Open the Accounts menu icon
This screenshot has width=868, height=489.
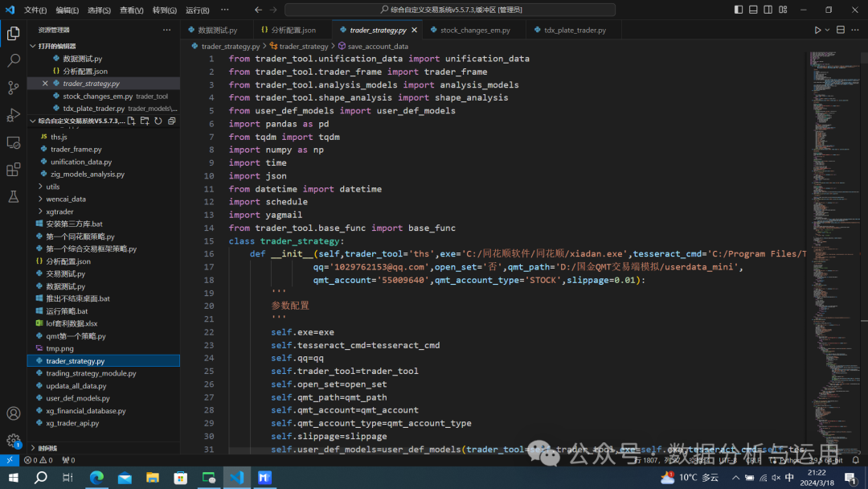point(14,413)
